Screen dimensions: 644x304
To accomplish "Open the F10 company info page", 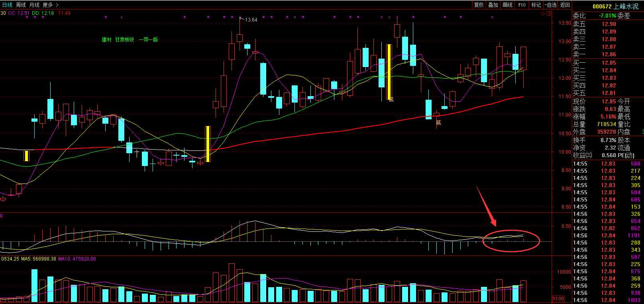I will point(522,5).
